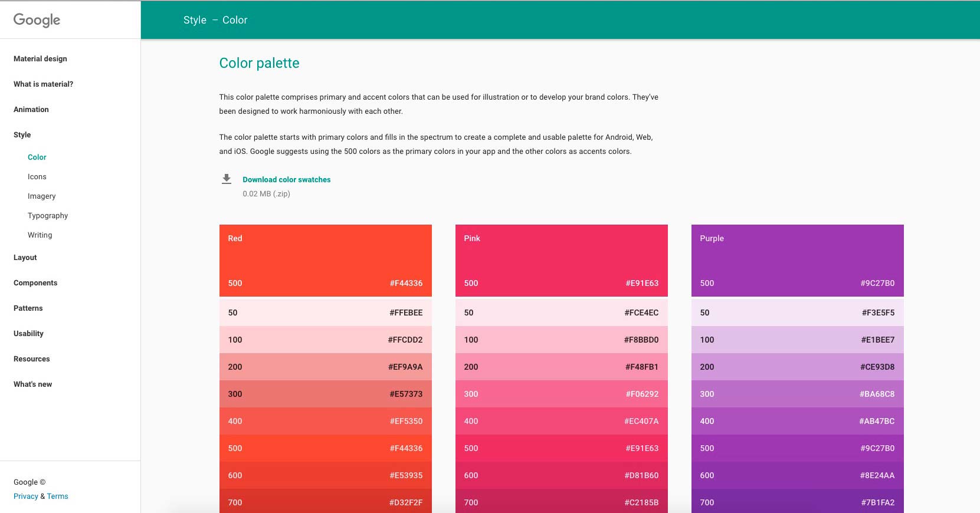
Task: Pick Purple 100 swatch #E1BEE7
Action: click(x=798, y=340)
